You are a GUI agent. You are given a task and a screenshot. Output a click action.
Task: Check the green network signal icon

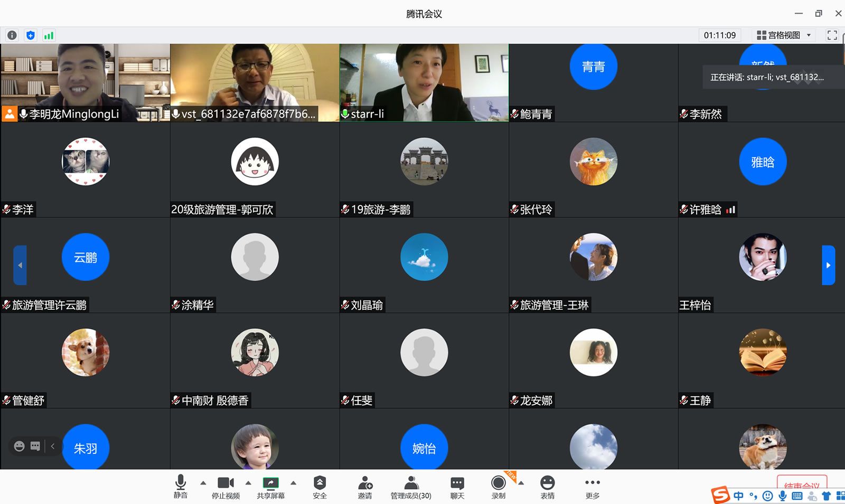(x=49, y=35)
